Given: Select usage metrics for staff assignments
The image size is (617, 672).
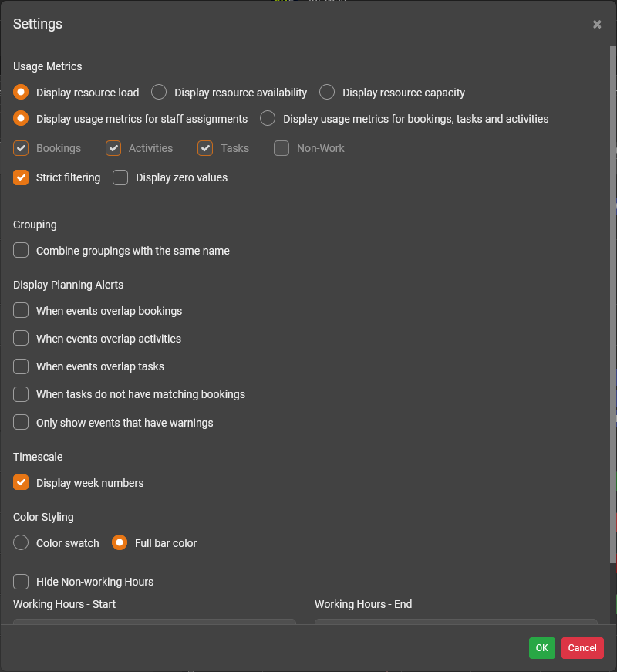Looking at the screenshot, I should 22,119.
